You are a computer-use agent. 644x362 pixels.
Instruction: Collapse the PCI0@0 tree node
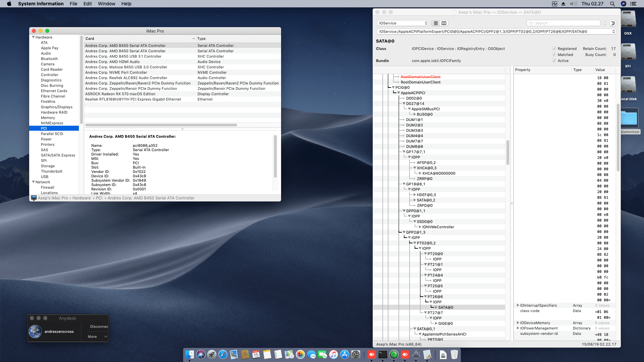[x=393, y=87]
